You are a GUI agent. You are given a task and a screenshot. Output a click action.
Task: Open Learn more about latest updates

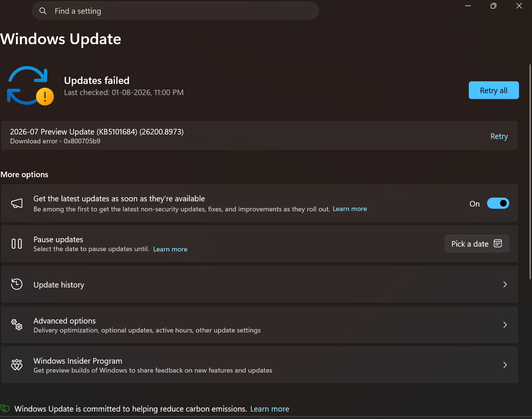350,209
